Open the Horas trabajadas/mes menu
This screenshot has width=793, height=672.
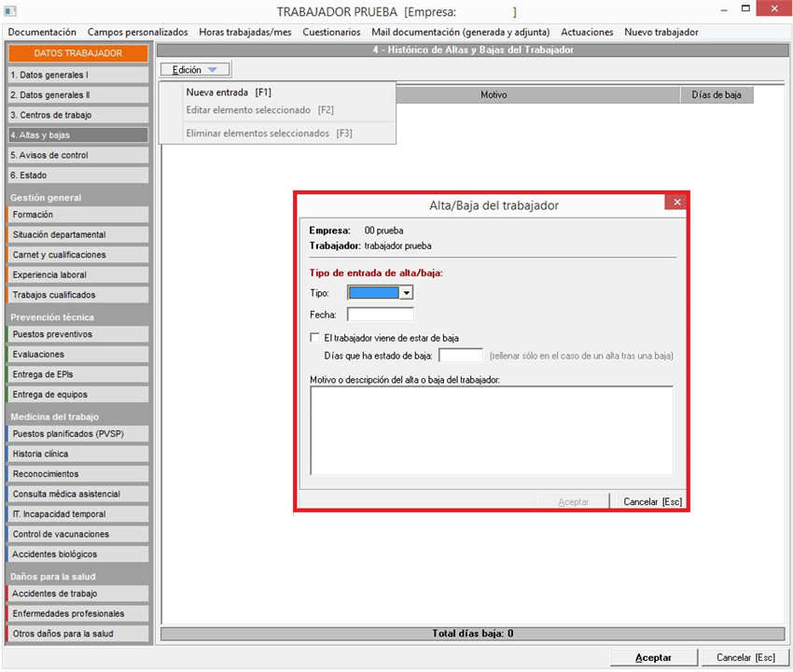(x=245, y=32)
